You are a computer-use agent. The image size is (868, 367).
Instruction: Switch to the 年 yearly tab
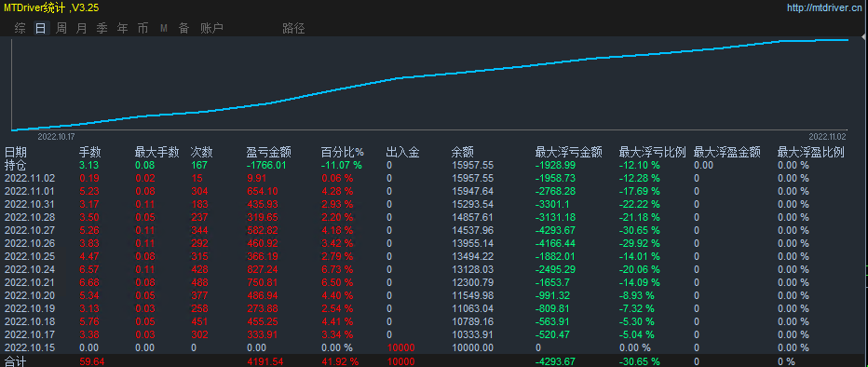[122, 28]
